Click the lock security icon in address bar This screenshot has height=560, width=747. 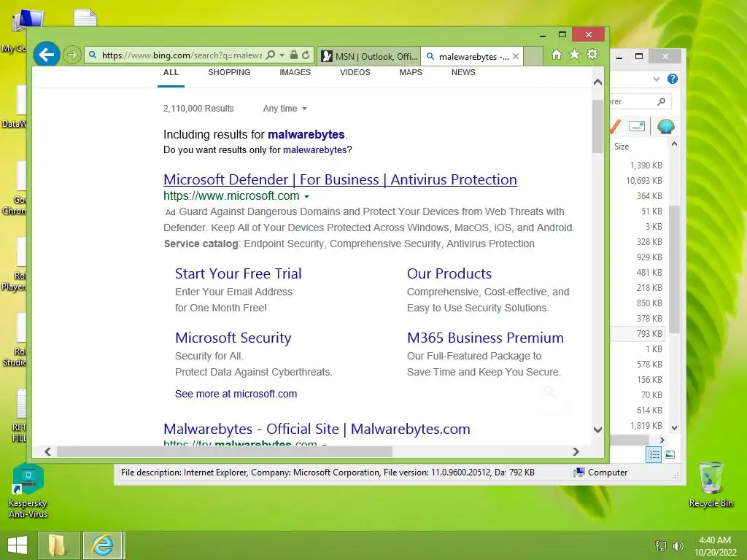coord(294,55)
